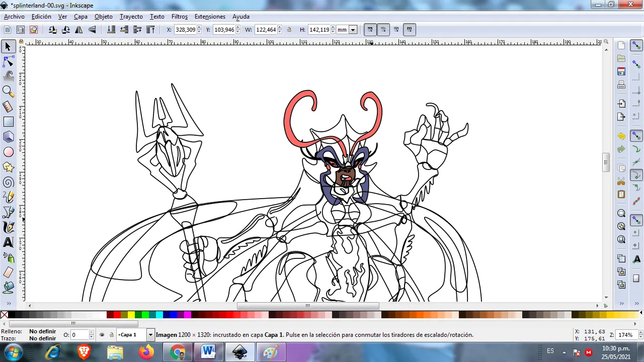
Task: Pick the yellow palette swatch
Action: tap(131, 315)
